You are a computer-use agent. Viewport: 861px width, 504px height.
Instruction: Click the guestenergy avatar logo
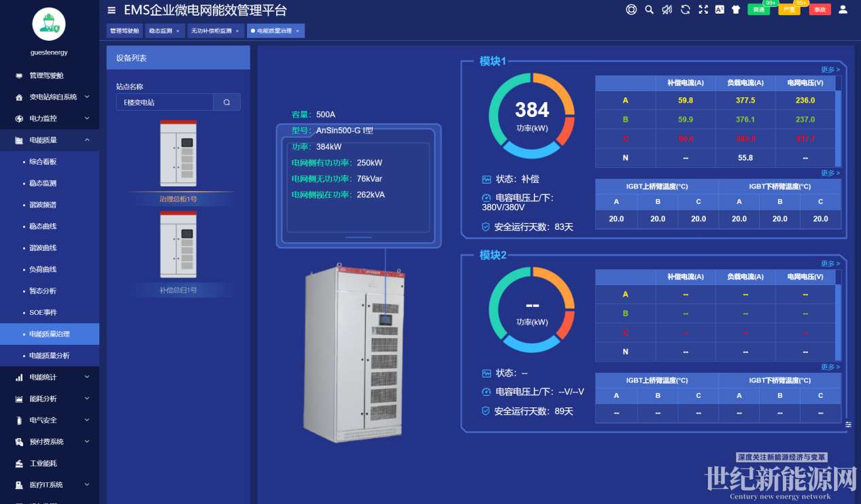click(49, 25)
